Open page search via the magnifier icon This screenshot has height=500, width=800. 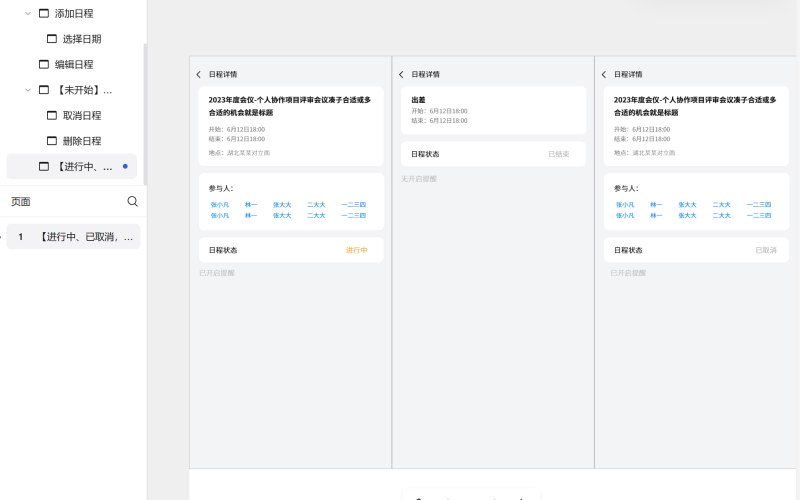click(132, 202)
